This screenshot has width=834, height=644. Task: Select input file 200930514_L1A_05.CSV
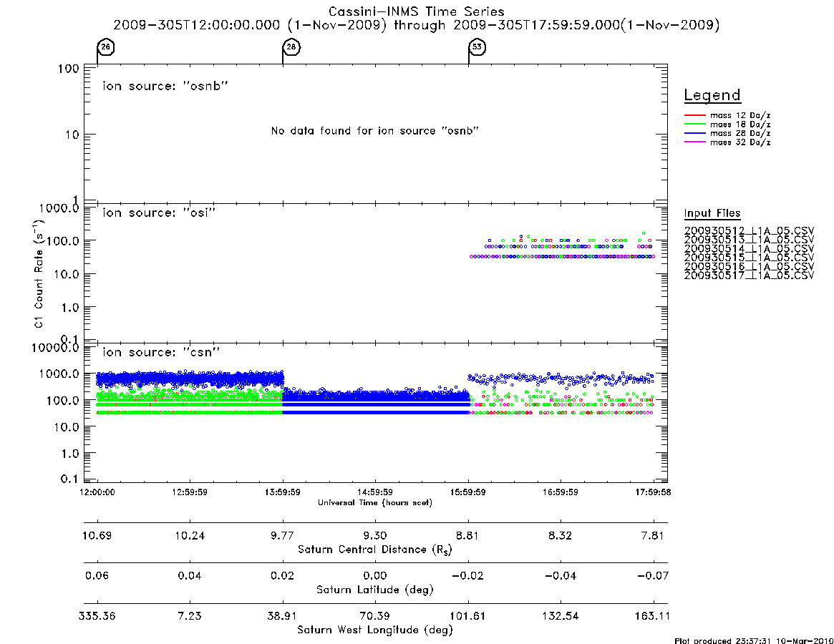[x=749, y=249]
